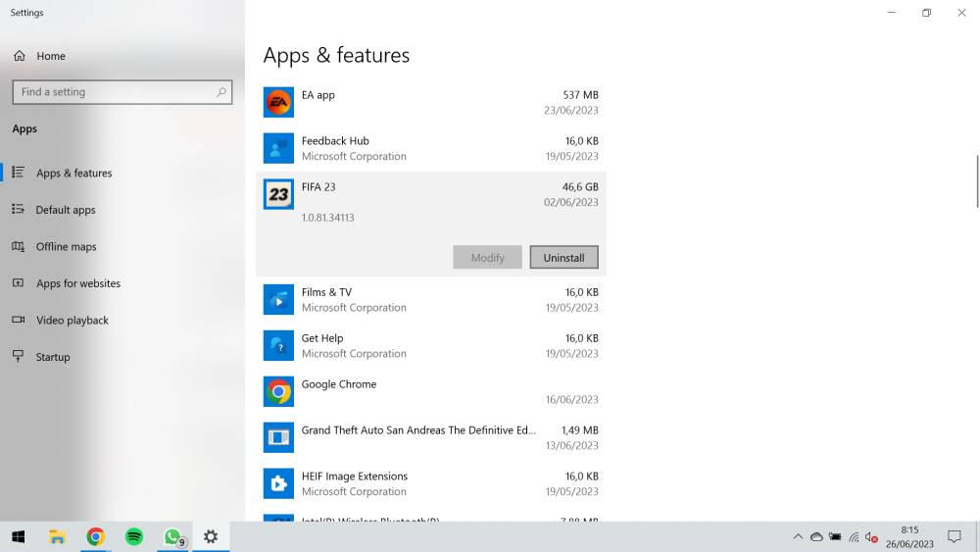Click the EA app icon

tap(278, 103)
